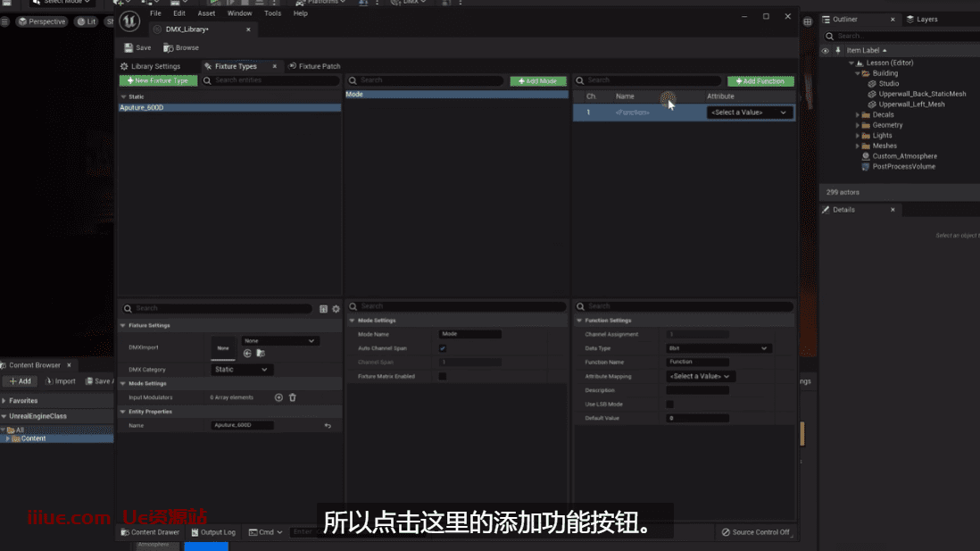
Task: Enable the Fixture Matrix Enabled checkbox
Action: (x=443, y=377)
